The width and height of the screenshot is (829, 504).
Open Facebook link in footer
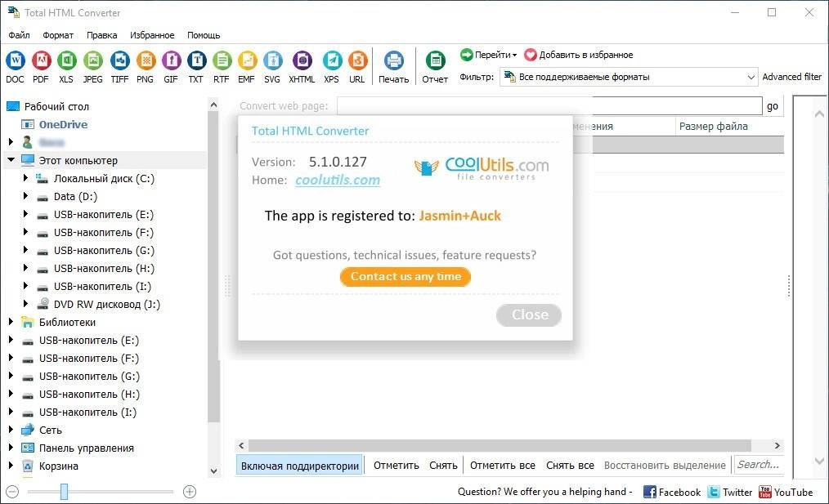(x=672, y=492)
